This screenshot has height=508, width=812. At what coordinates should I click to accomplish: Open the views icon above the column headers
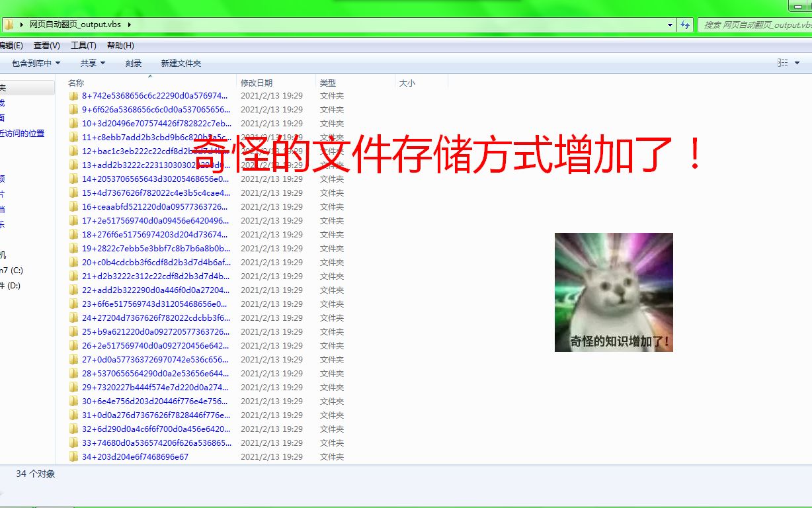click(783, 63)
